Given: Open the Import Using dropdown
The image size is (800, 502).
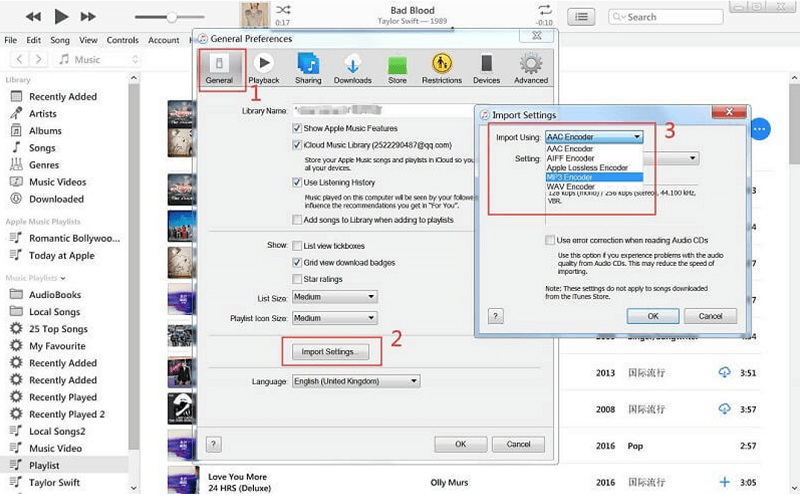Looking at the screenshot, I should (x=594, y=137).
